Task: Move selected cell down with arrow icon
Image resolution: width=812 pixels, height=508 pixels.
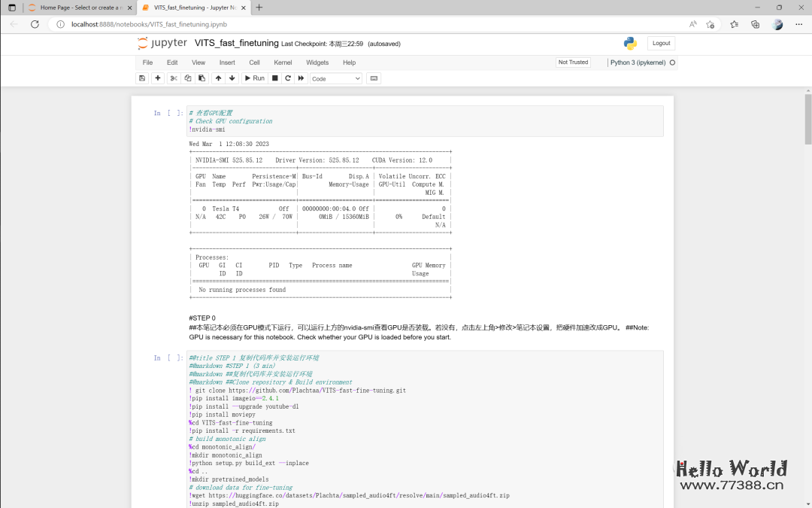Action: (x=232, y=78)
